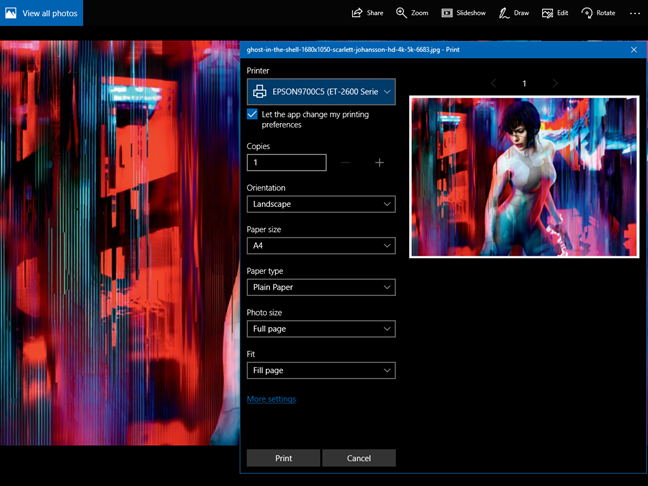
Task: Uncheck Let the app change my printing preferences
Action: point(252,114)
